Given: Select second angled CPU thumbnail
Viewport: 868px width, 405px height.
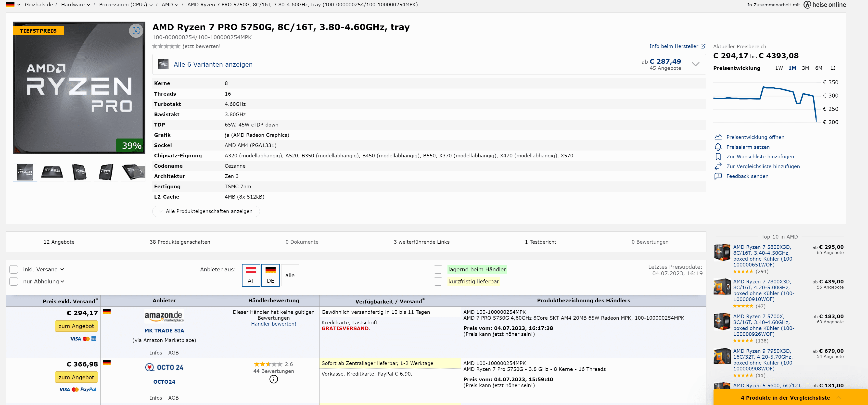Looking at the screenshot, I should click(52, 172).
